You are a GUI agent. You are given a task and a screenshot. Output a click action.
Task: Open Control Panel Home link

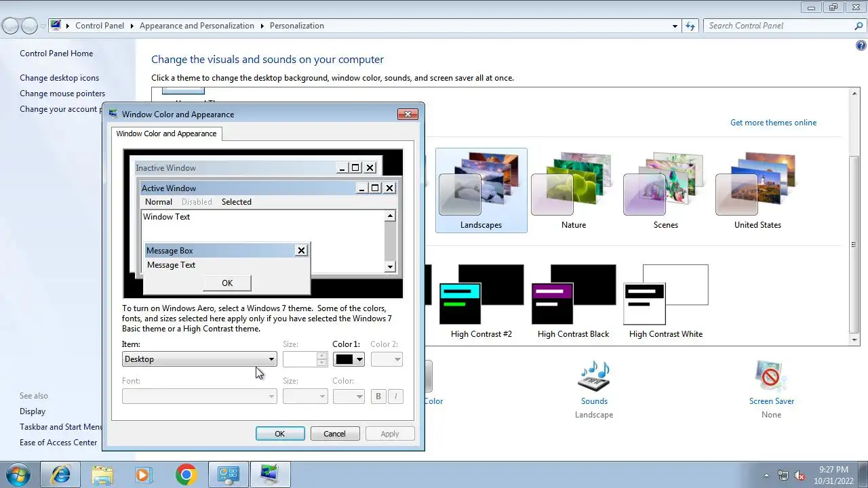56,54
